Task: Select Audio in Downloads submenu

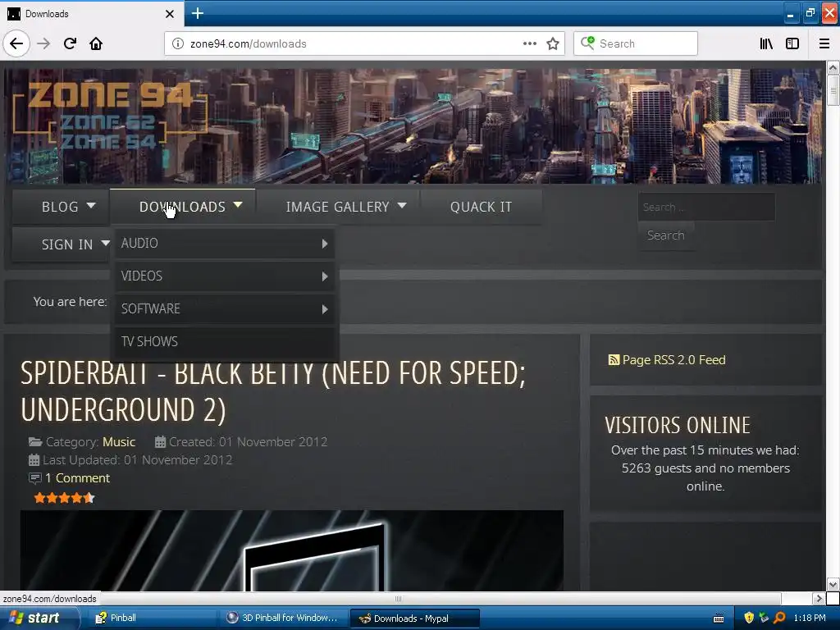Action: coord(225,243)
